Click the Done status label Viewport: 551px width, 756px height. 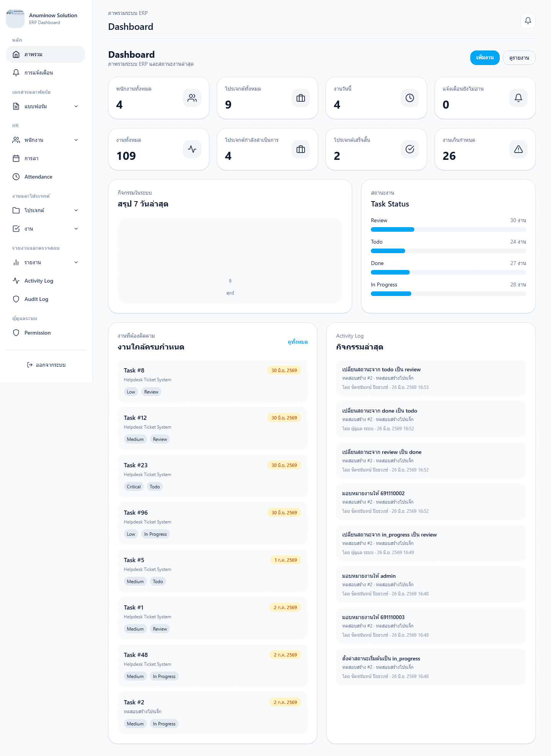coord(377,263)
